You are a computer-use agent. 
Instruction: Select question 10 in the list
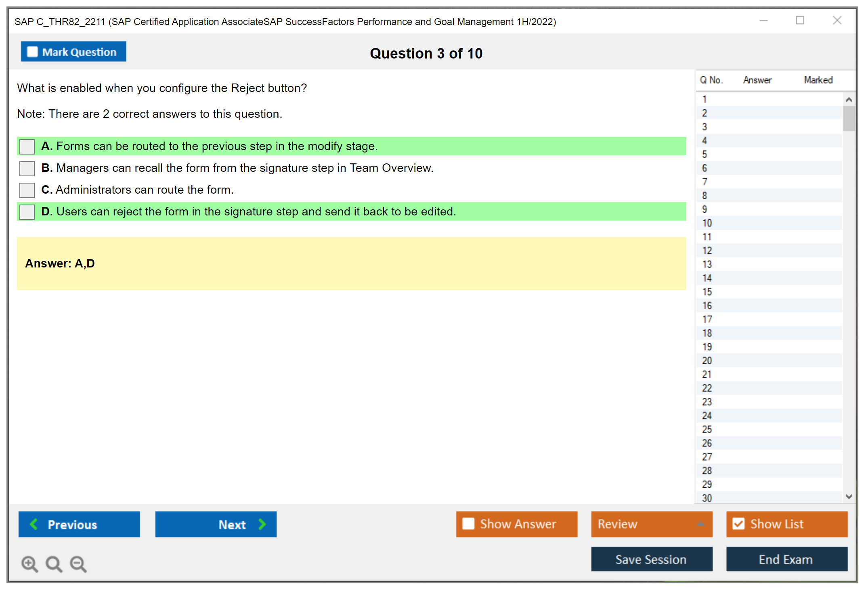point(707,223)
